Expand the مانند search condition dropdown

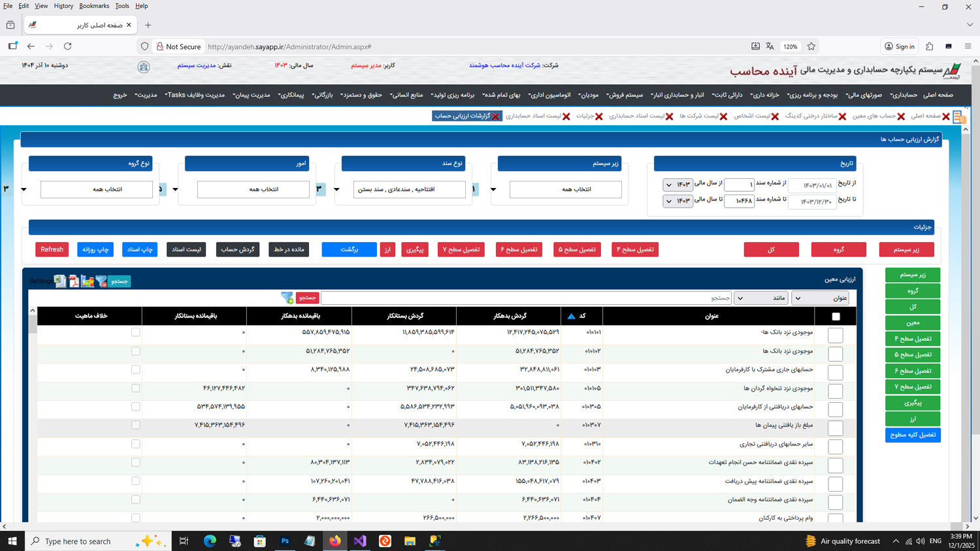click(x=760, y=298)
